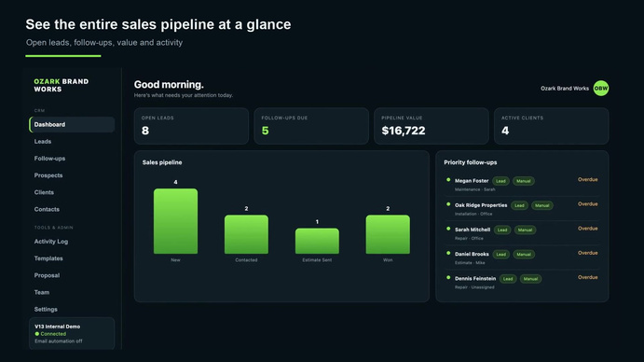The height and width of the screenshot is (362, 644).
Task: Click the 'Priority follow-ups' heading
Action: coord(471,162)
